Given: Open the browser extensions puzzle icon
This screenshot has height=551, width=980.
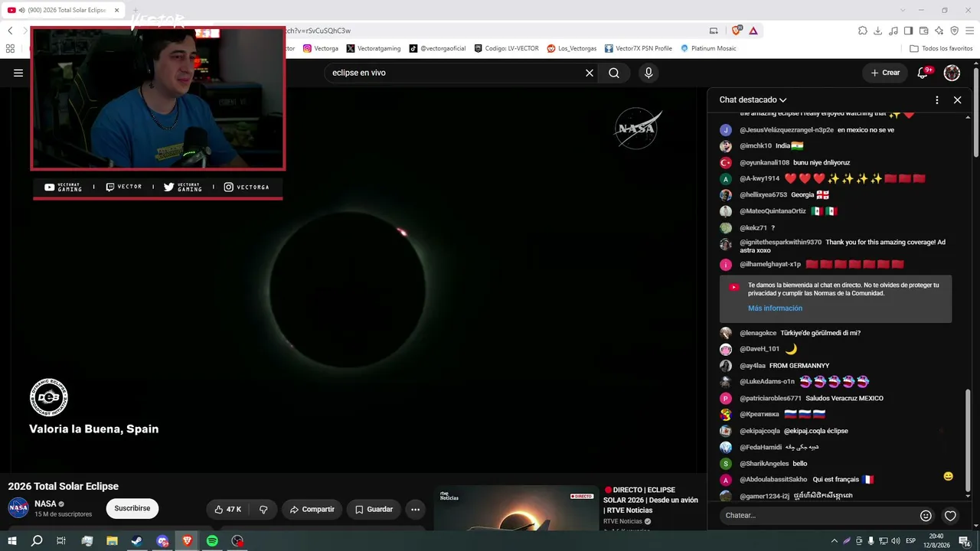Looking at the screenshot, I should pos(863,31).
